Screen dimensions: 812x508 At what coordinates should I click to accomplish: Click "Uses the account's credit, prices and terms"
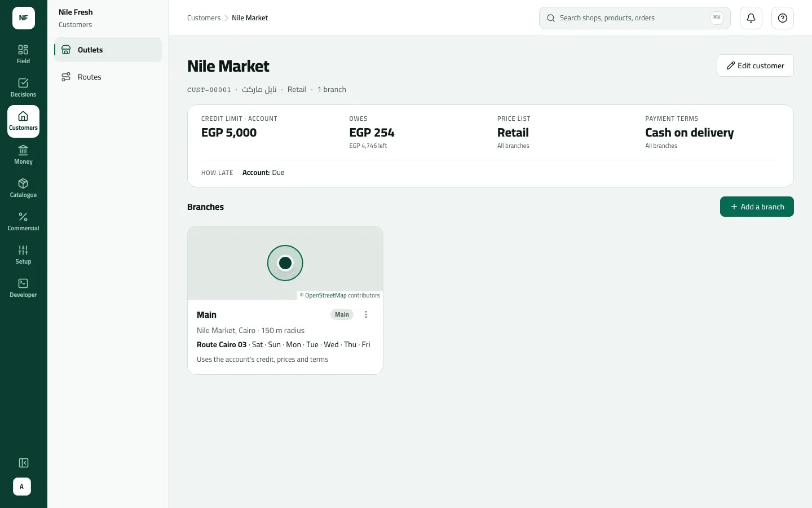262,360
